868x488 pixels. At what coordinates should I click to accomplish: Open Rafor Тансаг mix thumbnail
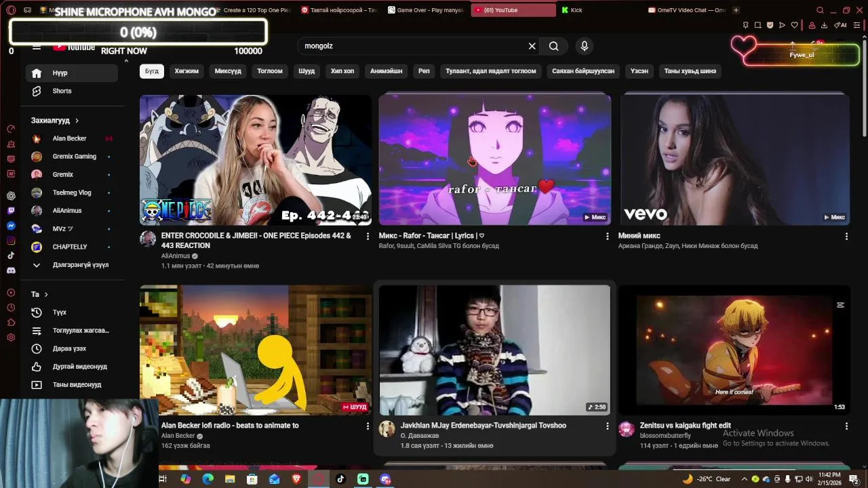[x=495, y=160]
